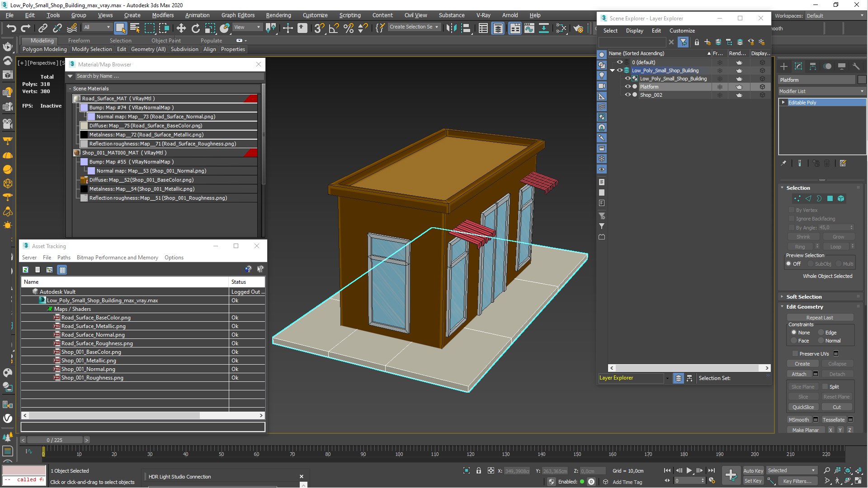Select Vertex sub-object mode icon
The image size is (868, 488).
(797, 198)
